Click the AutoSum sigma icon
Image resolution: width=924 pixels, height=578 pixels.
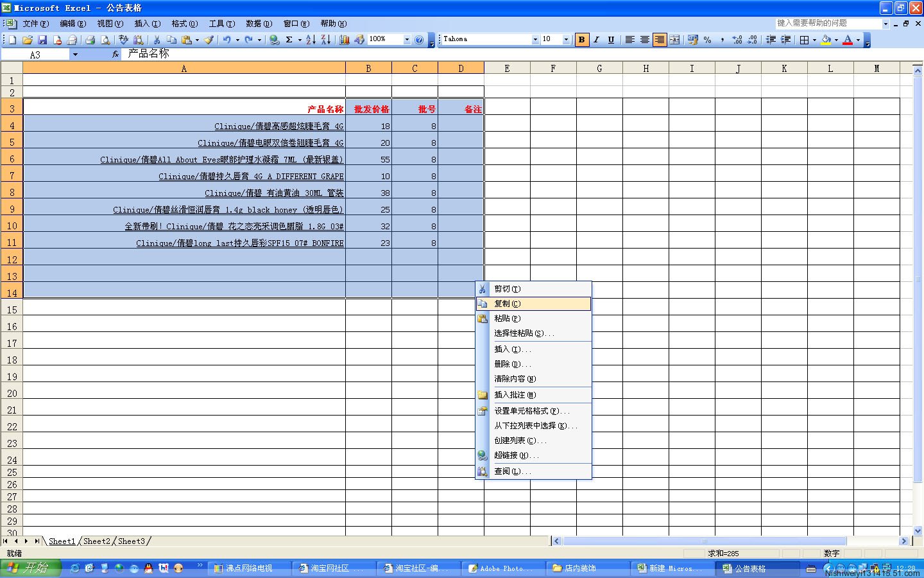coord(289,40)
